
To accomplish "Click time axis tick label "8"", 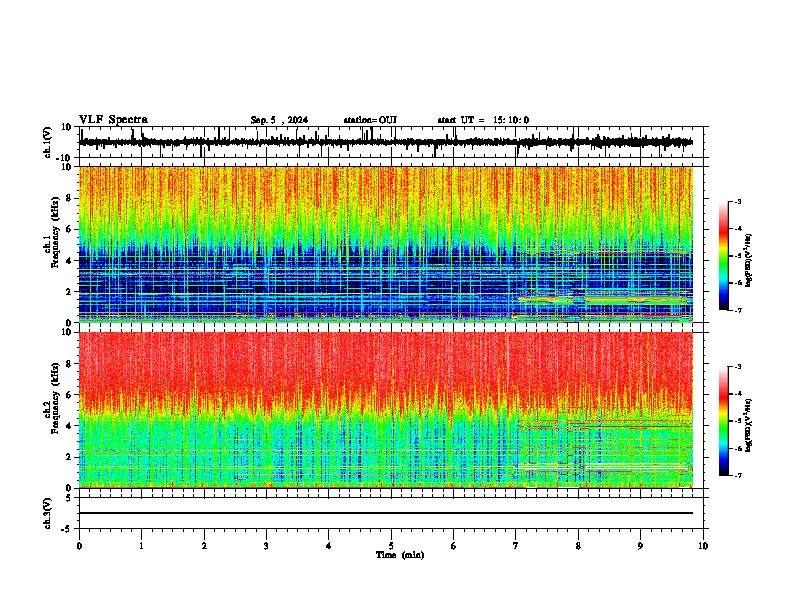I will (x=578, y=546).
